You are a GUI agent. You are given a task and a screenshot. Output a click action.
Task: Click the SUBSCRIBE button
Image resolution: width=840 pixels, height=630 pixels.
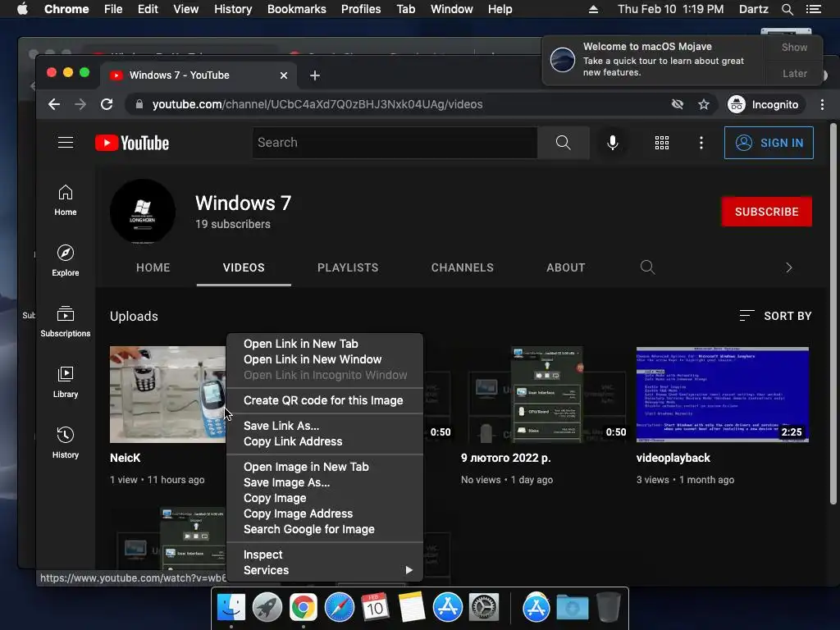pyautogui.click(x=767, y=212)
